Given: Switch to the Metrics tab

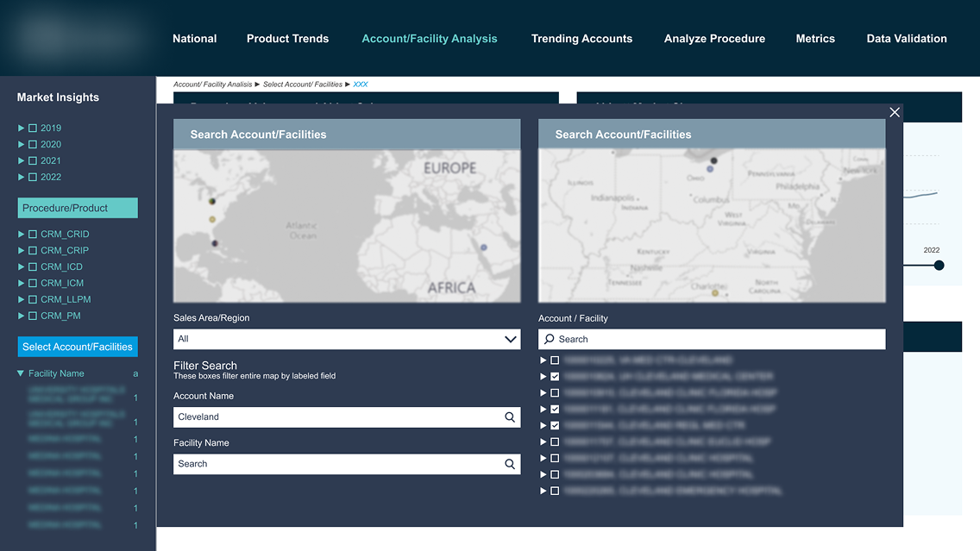Looking at the screenshot, I should point(815,39).
